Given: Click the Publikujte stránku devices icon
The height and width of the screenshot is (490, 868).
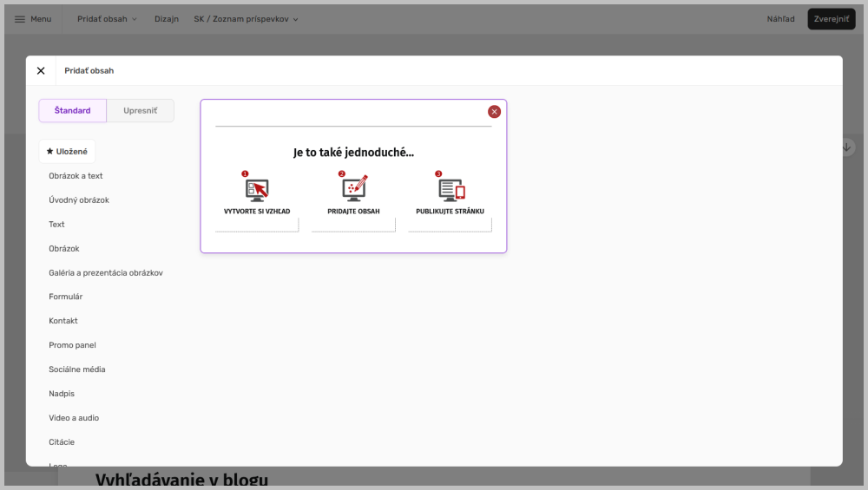Looking at the screenshot, I should click(x=450, y=188).
